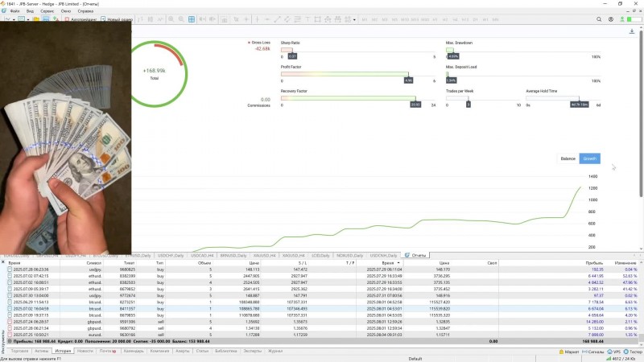Expand the profiles dropdown arrow
The image size is (644, 362).
(27, 19)
